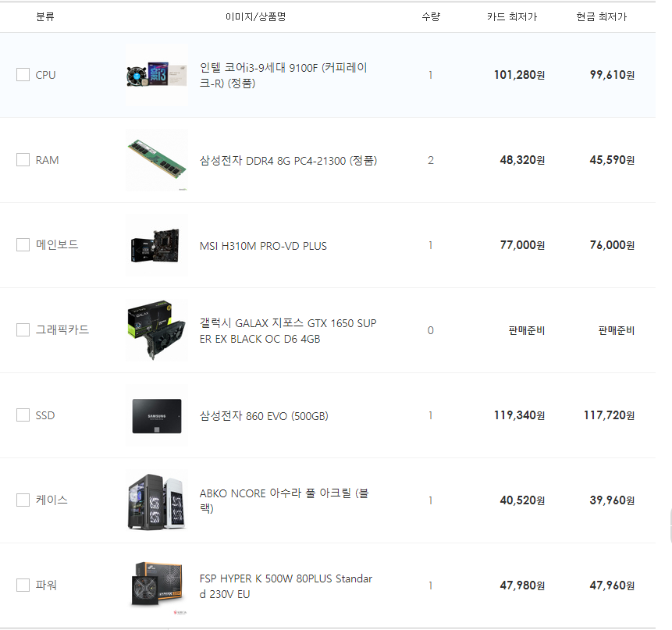Open product link 갤럭시 GALAX 지포스 GTX 1650
Screen dimensions: 672x630
[x=288, y=330]
